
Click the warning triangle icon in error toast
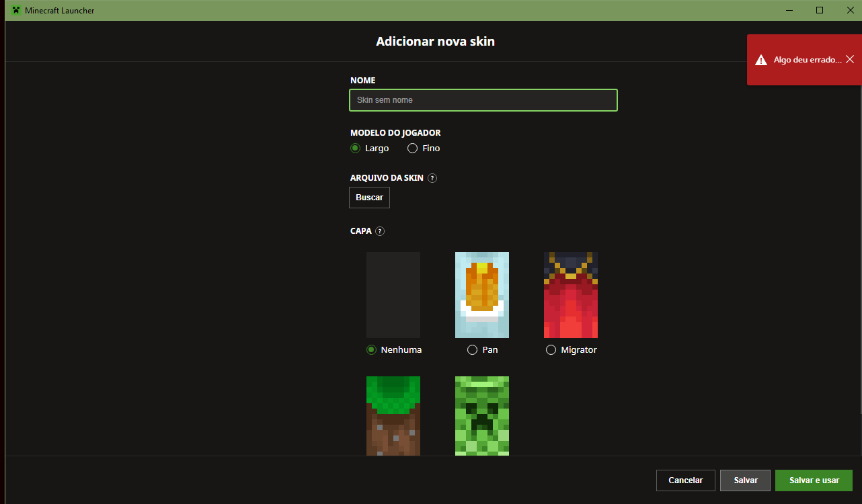click(x=761, y=60)
